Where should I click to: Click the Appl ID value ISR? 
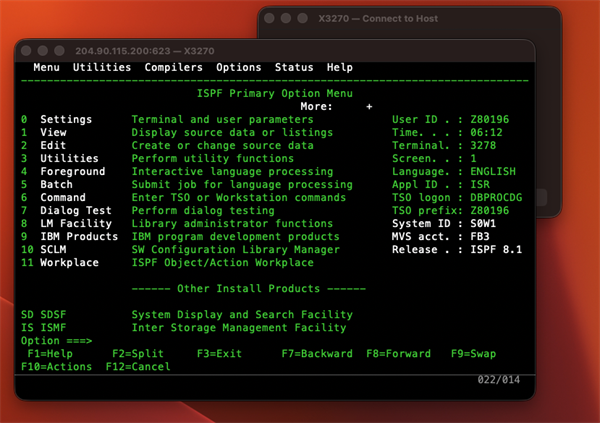click(x=480, y=185)
